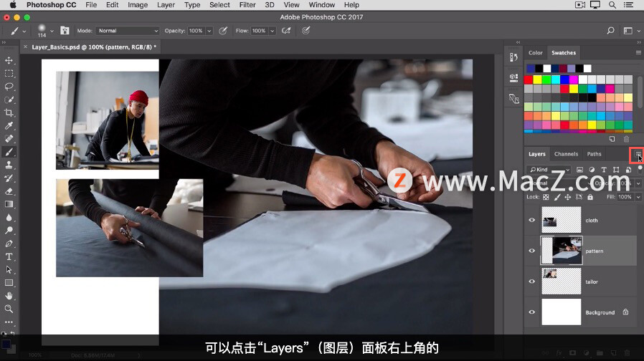Pick the yellow swatch in first row
The width and height of the screenshot is (644, 361).
pos(538,80)
